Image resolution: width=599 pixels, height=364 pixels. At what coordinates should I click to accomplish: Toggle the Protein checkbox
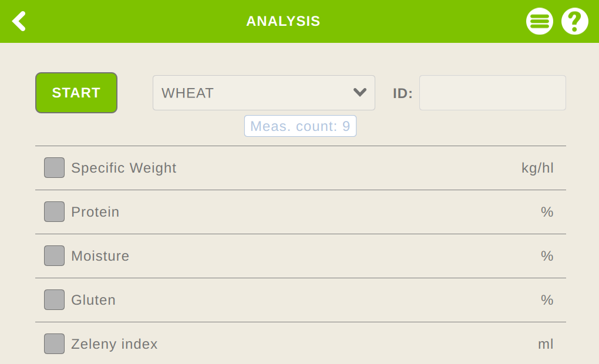(x=54, y=211)
